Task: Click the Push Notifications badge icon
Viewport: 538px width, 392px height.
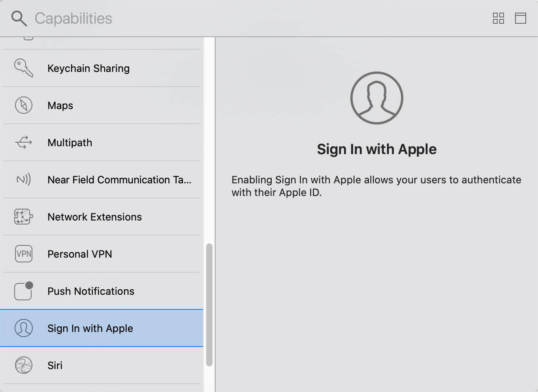Action: click(x=24, y=291)
